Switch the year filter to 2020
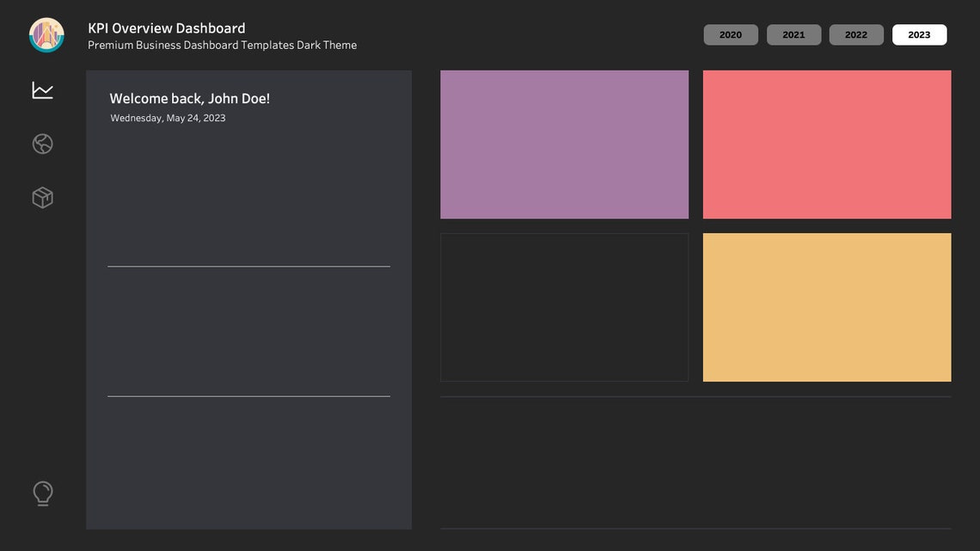Viewport: 980px width, 551px height. click(x=730, y=34)
